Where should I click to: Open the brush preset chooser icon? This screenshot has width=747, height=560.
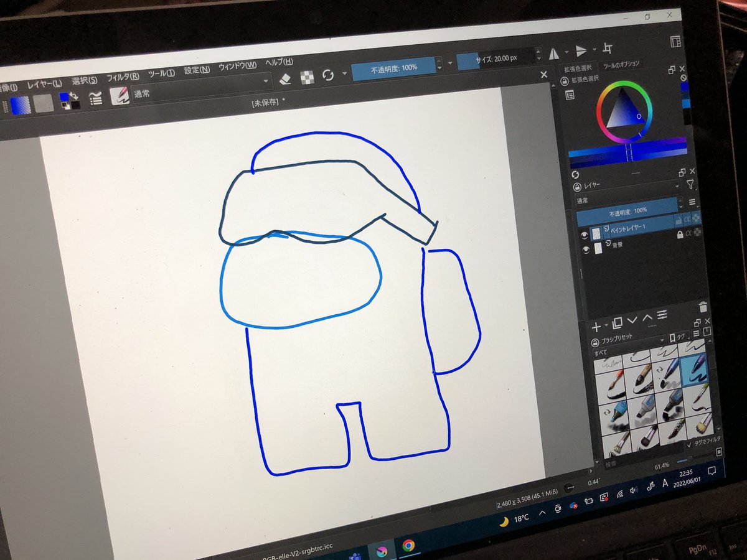[120, 95]
